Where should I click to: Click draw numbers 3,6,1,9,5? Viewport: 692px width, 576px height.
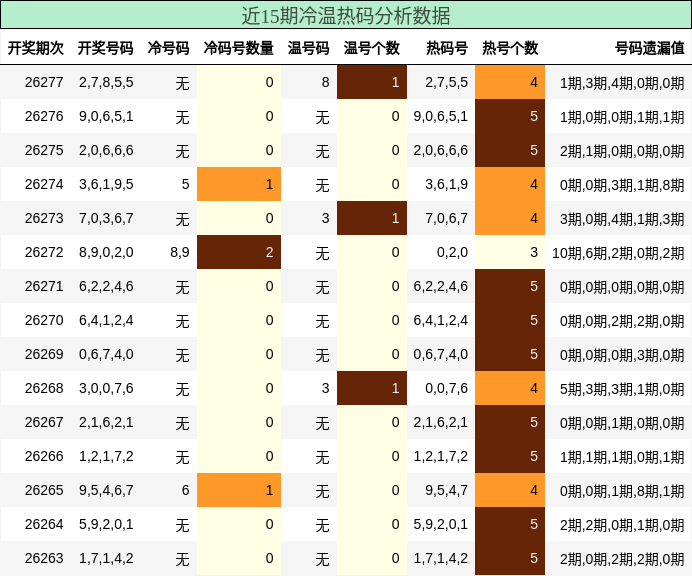coord(106,184)
